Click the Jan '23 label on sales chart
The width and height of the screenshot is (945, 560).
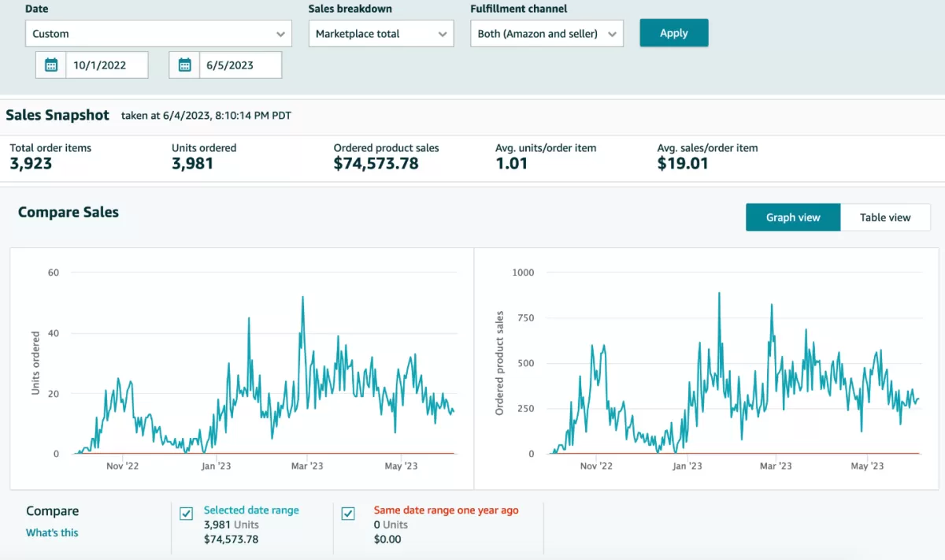point(687,466)
